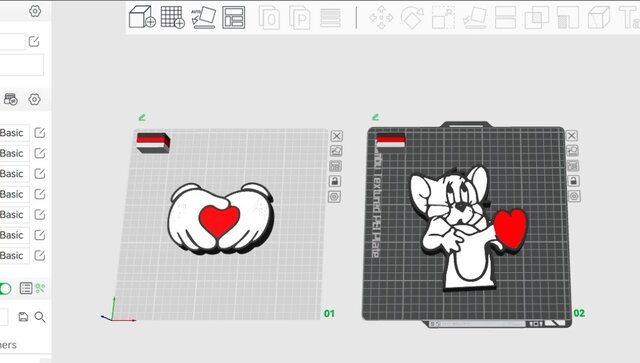The width and height of the screenshot is (640, 363).
Task: Remove plate 01 with its X icon
Action: 336,136
